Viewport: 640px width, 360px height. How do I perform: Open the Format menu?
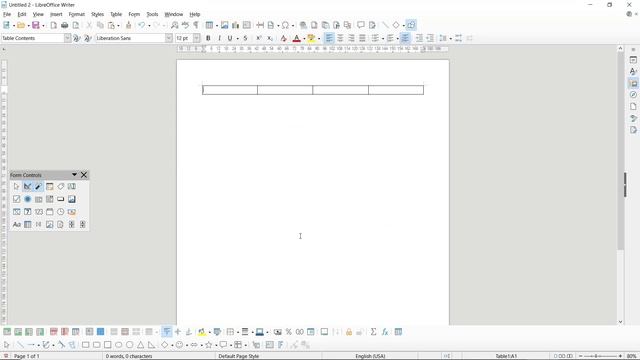[76, 14]
